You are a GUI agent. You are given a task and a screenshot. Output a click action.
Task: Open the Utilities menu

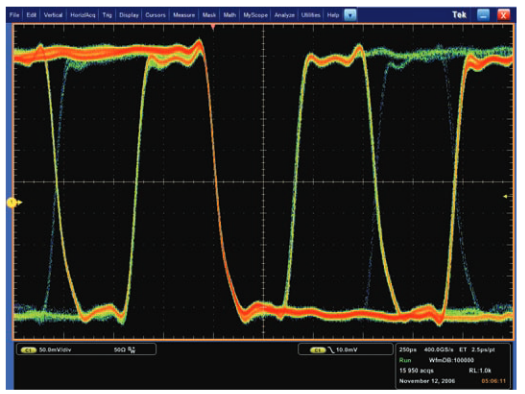(311, 15)
